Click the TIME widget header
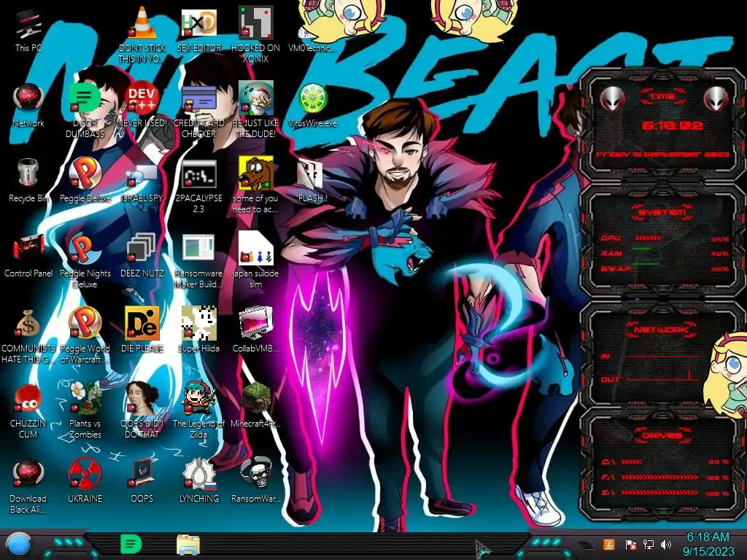The width and height of the screenshot is (747, 560). coord(662,97)
